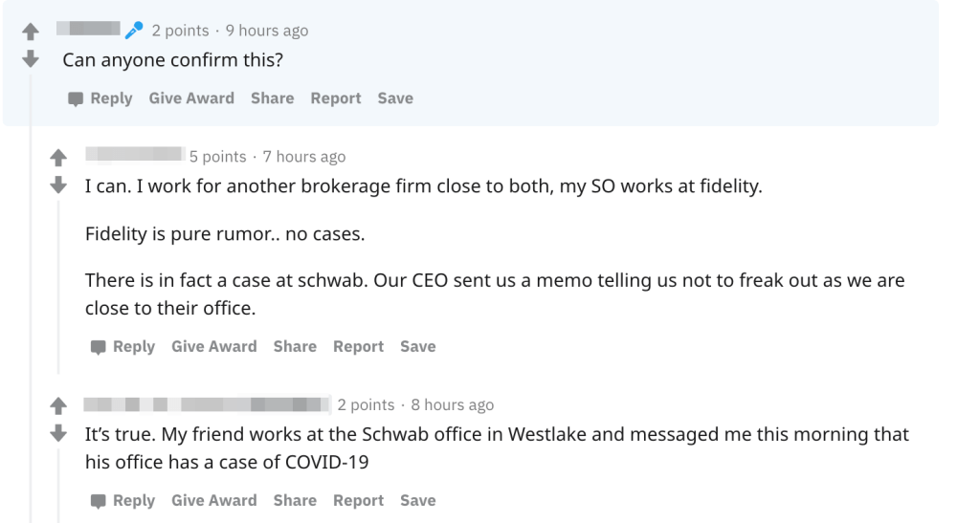Downvote the Schwab office in Westlake comment

tap(57, 432)
